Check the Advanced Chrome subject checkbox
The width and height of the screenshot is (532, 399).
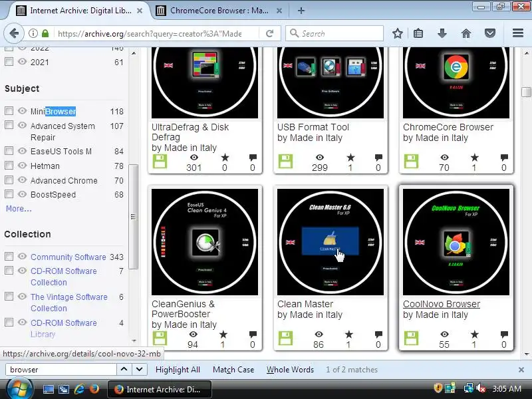coord(9,180)
